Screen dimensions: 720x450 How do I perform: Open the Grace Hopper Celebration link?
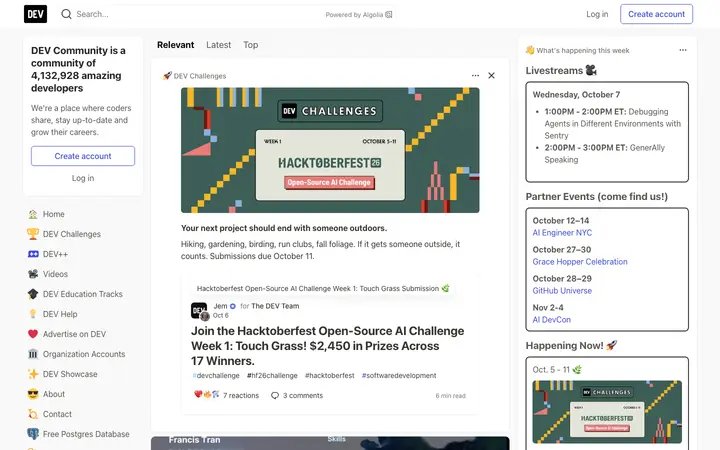point(580,262)
